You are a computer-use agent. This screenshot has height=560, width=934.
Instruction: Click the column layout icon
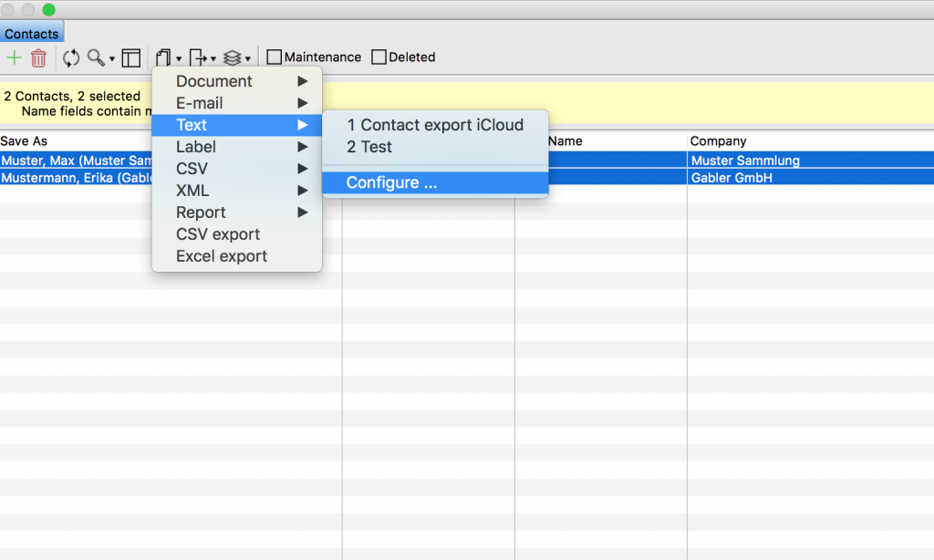coord(131,57)
